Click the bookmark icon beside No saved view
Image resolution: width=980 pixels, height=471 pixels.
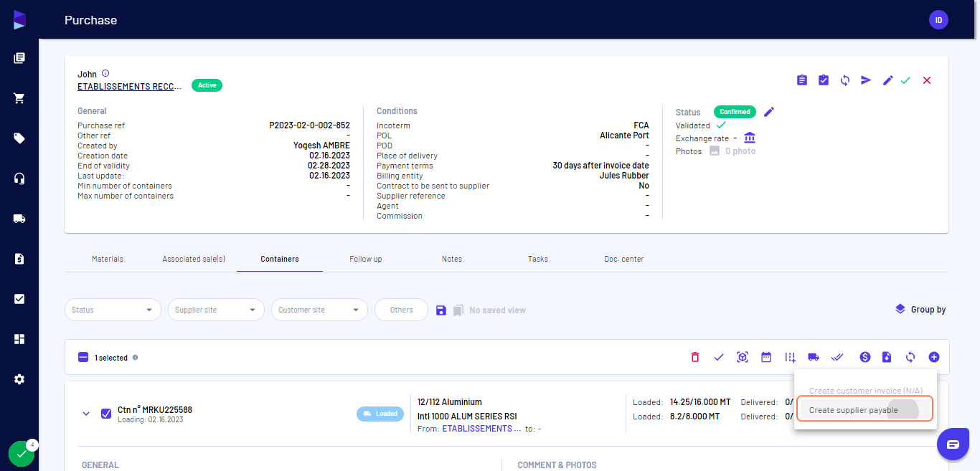(x=458, y=310)
